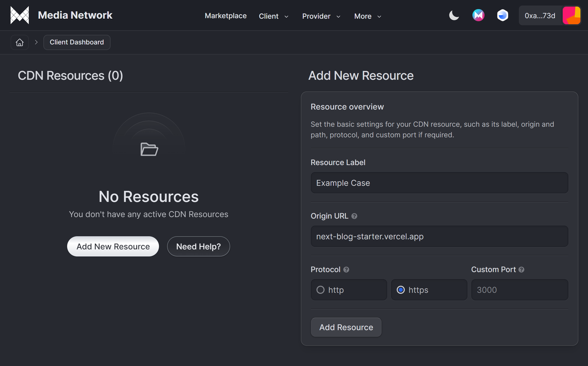Viewport: 588px width, 366px height.
Task: Click the No Resources heading text
Action: pyautogui.click(x=149, y=196)
